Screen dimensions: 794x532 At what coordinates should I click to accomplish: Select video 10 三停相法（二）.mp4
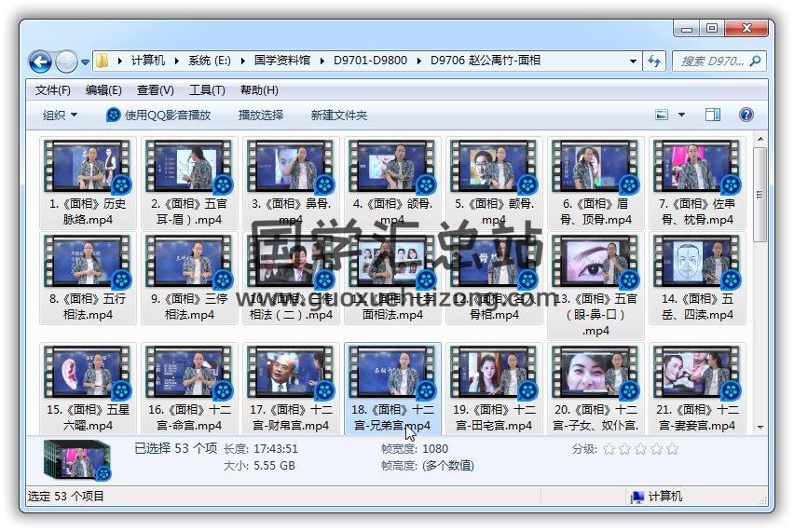coord(291,279)
